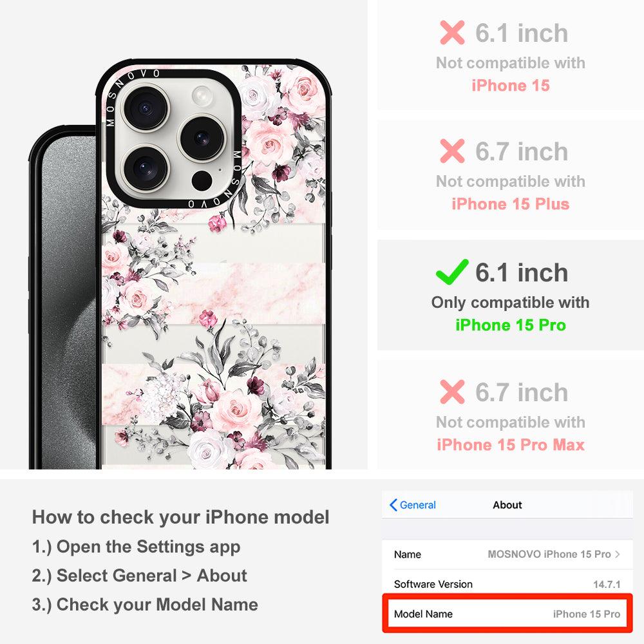Select the Software Version row
This screenshot has height=644, width=644.
click(x=507, y=584)
